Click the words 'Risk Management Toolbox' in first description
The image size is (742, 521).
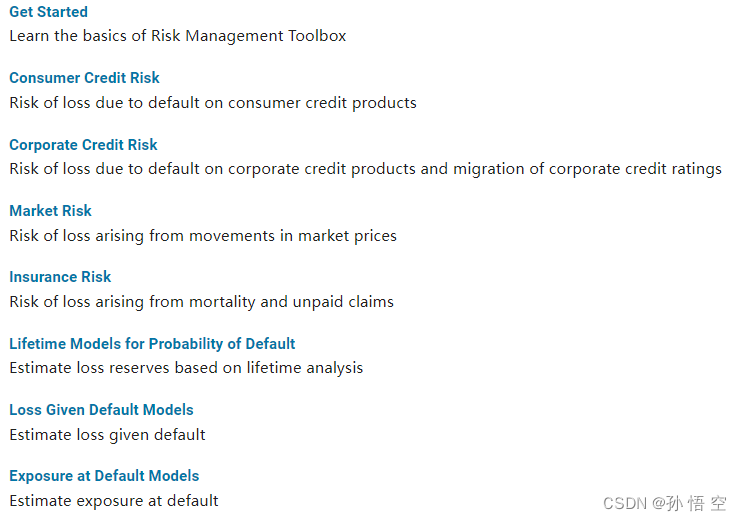click(x=248, y=36)
